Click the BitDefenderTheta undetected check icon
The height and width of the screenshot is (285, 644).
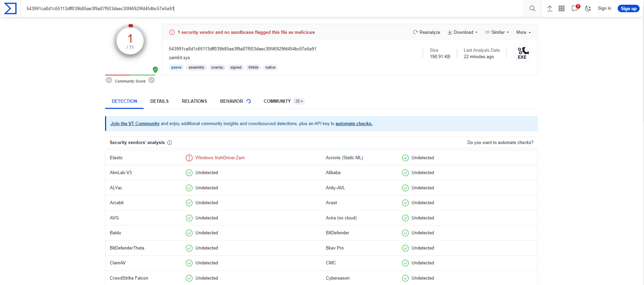189,248
